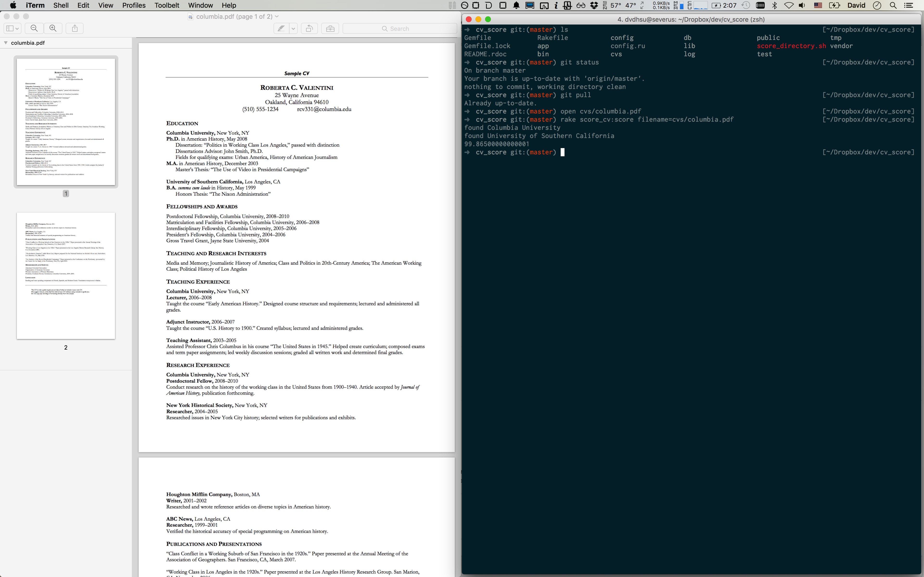This screenshot has height=577, width=924.
Task: Select page 1 thumbnail in sidebar
Action: [x=66, y=122]
